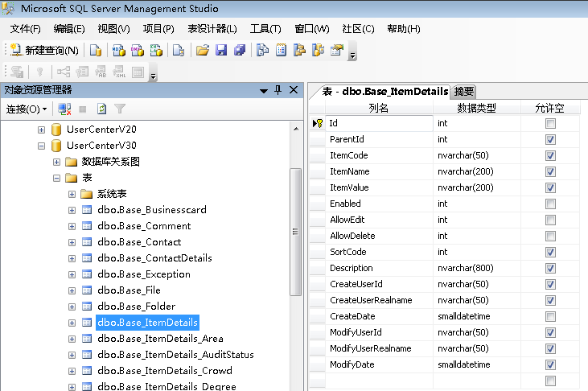The height and width of the screenshot is (391, 588).
Task: Click the SQL Server Compact query icon
Action: click(179, 50)
